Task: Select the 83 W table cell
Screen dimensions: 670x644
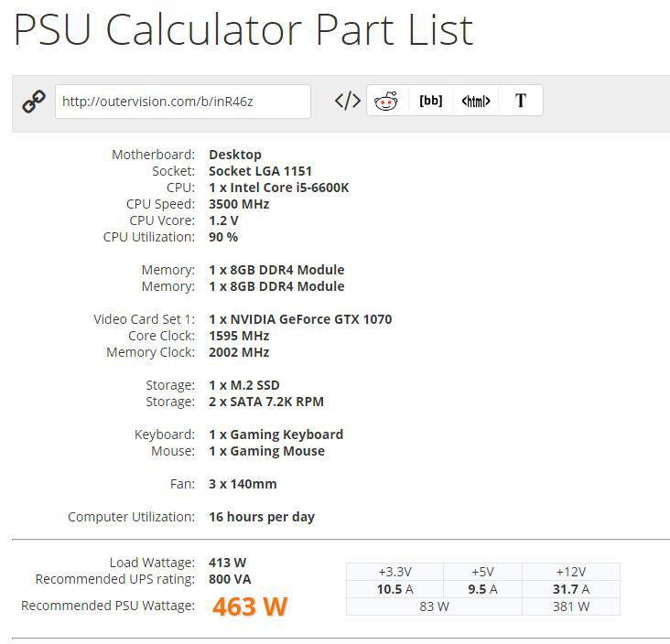Action: (x=434, y=606)
